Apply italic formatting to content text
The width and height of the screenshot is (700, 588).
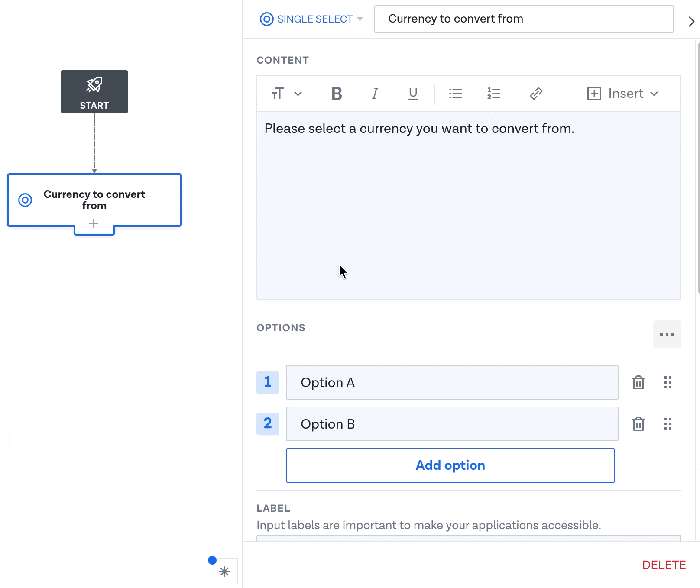click(x=375, y=94)
